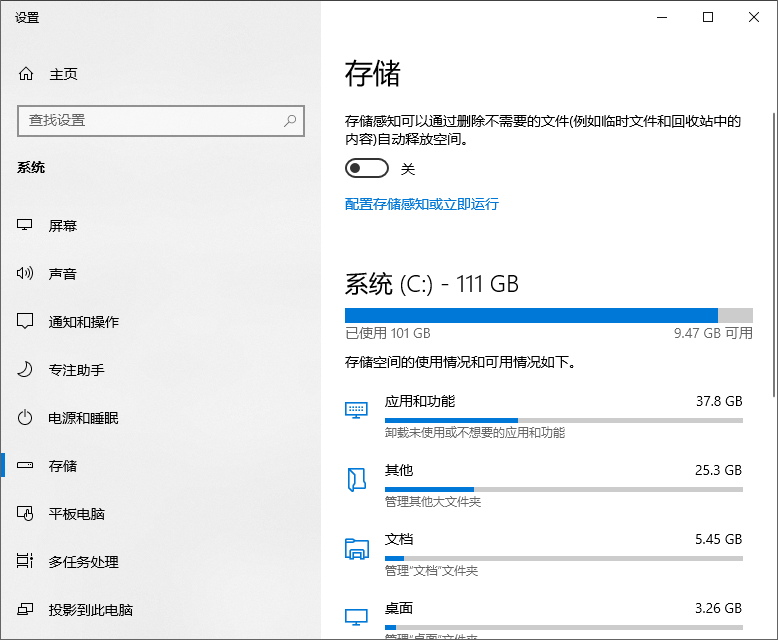Click the 文档 usage bar
The width and height of the screenshot is (778, 640).
(564, 558)
